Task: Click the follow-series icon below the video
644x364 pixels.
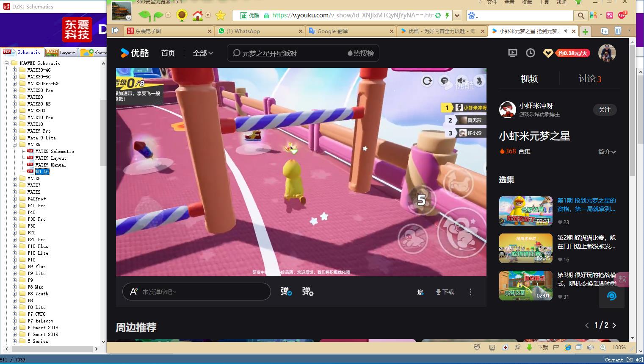Action: (420, 292)
